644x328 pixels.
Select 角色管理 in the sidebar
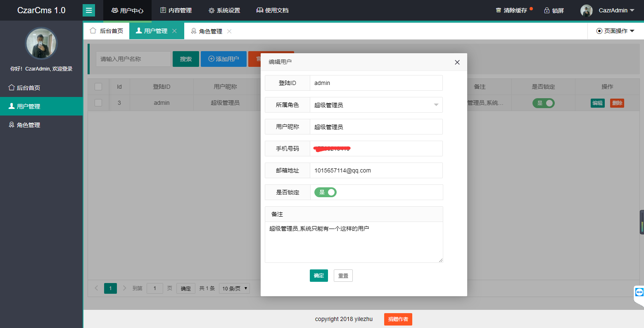pyautogui.click(x=41, y=125)
